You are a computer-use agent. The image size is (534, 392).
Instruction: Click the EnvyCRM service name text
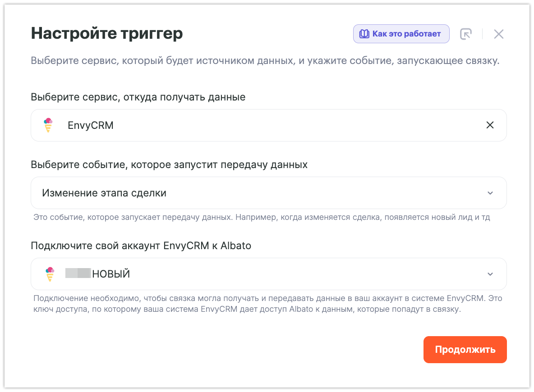coord(91,125)
